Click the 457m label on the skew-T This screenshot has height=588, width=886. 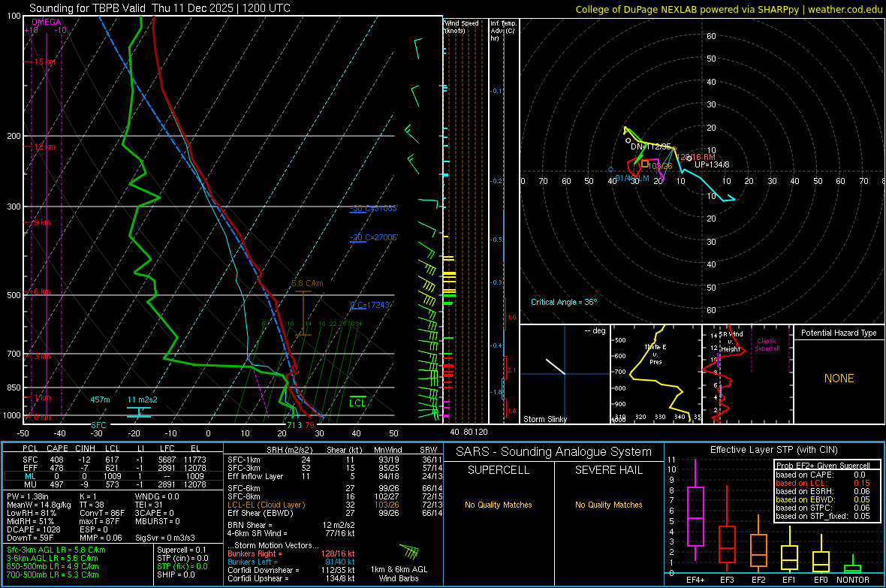[100, 400]
